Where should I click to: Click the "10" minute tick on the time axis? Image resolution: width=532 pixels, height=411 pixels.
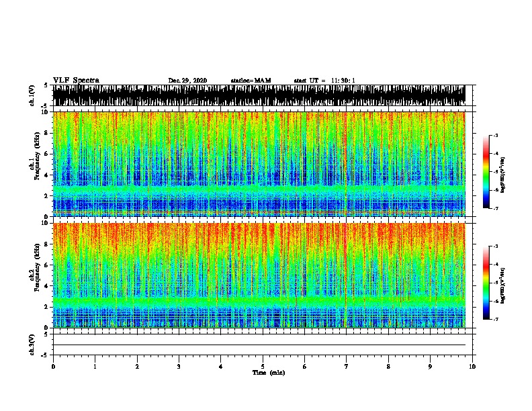click(x=472, y=367)
